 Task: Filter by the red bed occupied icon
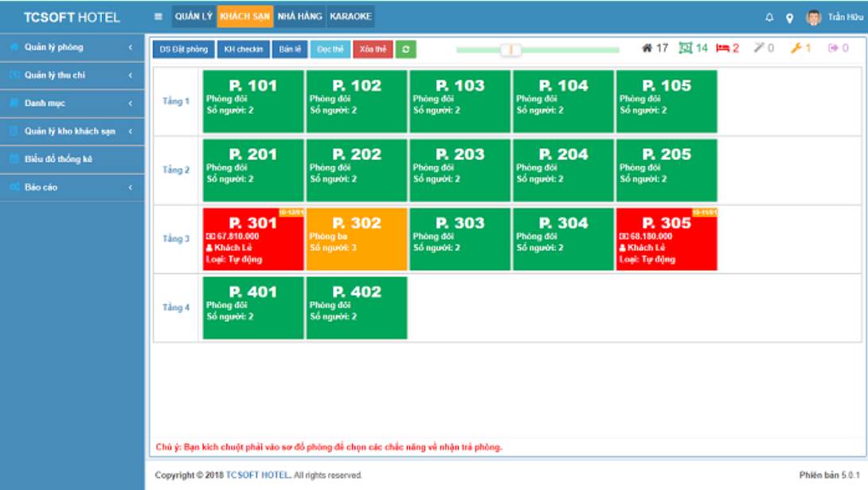(722, 48)
